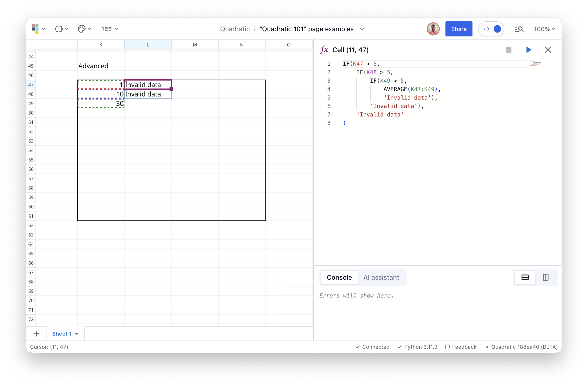Toggle the code editor switch
This screenshot has height=387, width=588.
tap(491, 29)
